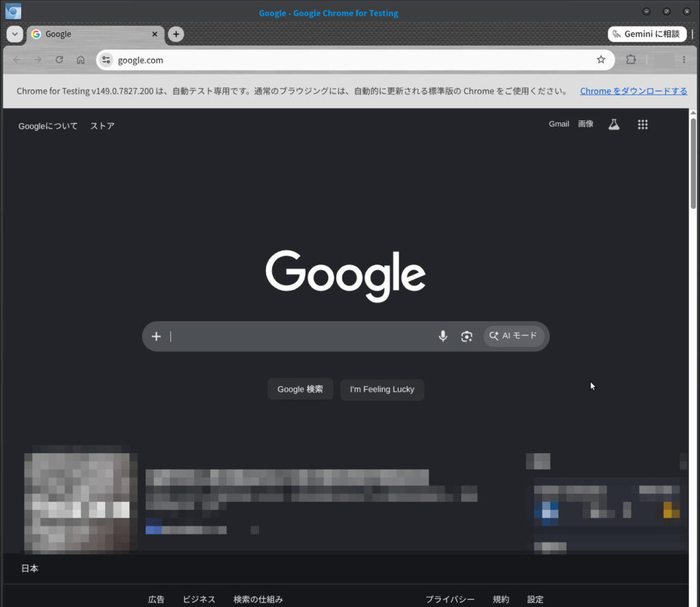Open the 画像 link
This screenshot has height=607, width=700.
(x=586, y=124)
